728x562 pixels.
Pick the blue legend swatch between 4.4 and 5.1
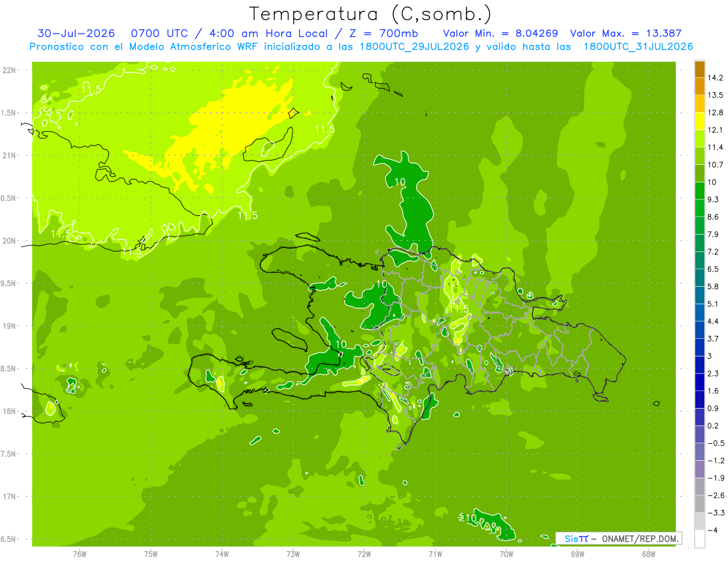coord(699,313)
